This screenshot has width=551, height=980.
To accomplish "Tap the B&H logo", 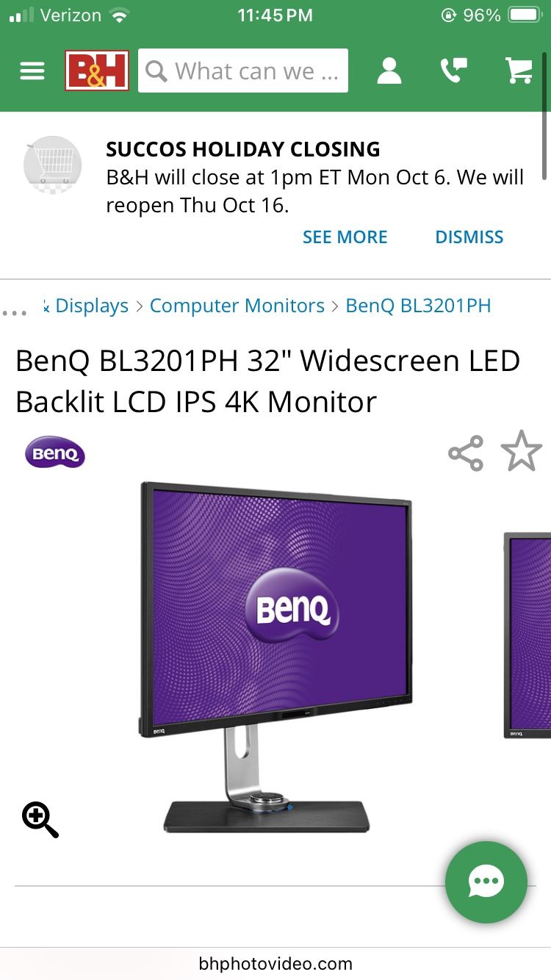I will pos(97,71).
